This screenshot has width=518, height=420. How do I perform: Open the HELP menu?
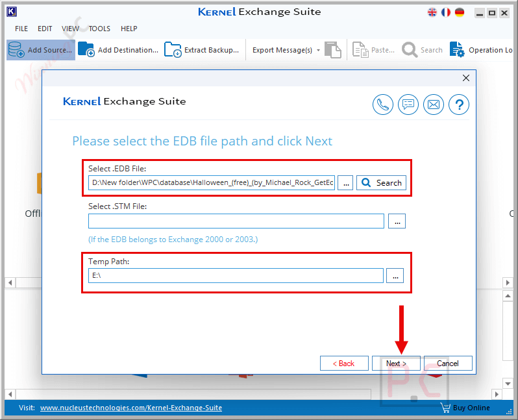click(129, 29)
